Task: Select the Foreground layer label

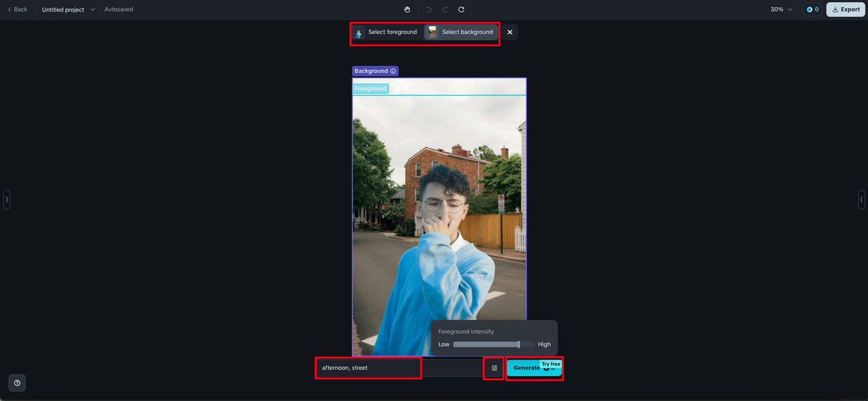Action: (x=370, y=88)
